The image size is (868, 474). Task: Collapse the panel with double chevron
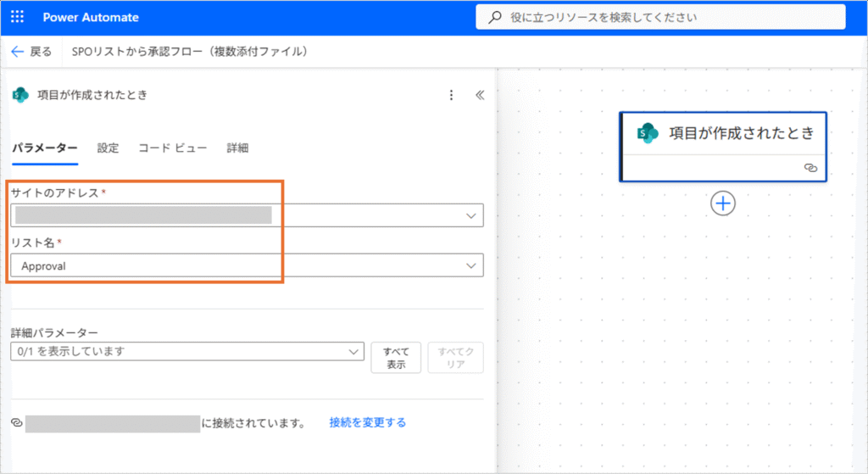click(x=480, y=95)
